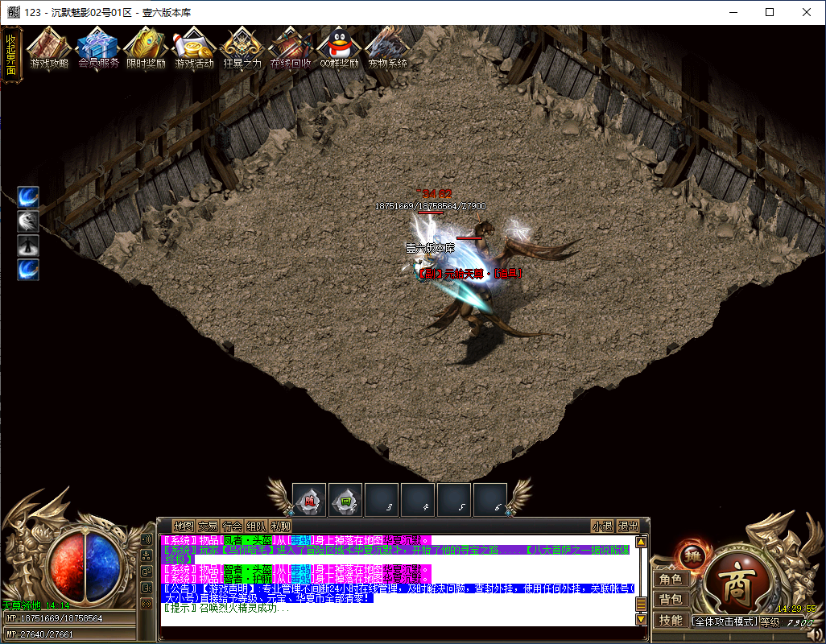Screen dimensions: 826x644
Task: Open the 行会 guild tab
Action: [x=232, y=526]
